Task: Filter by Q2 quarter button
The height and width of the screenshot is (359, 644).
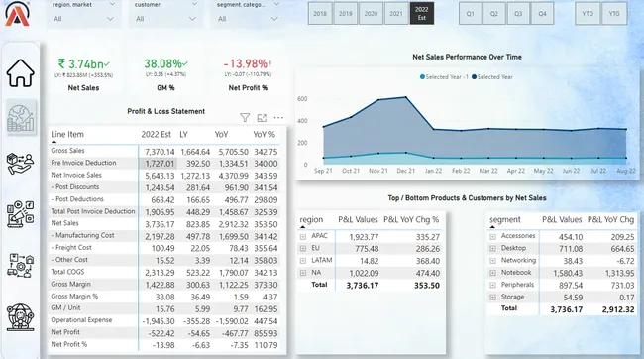Action: point(494,14)
